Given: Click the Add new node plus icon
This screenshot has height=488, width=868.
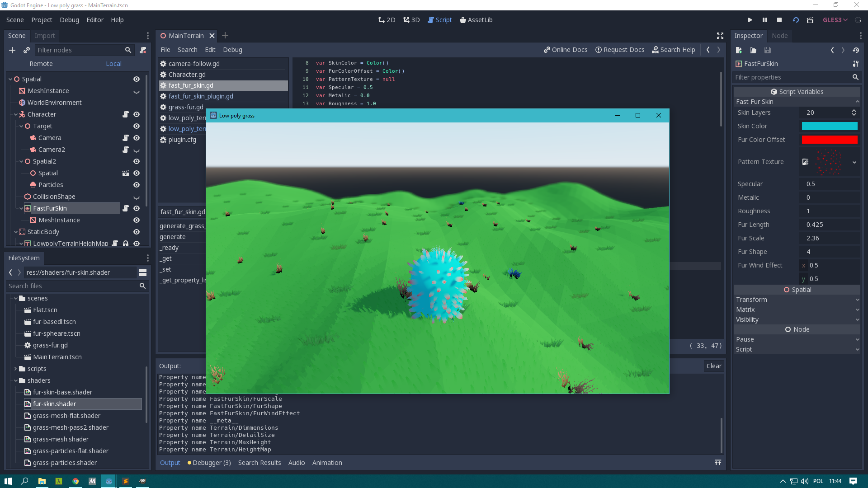Looking at the screenshot, I should [12, 50].
